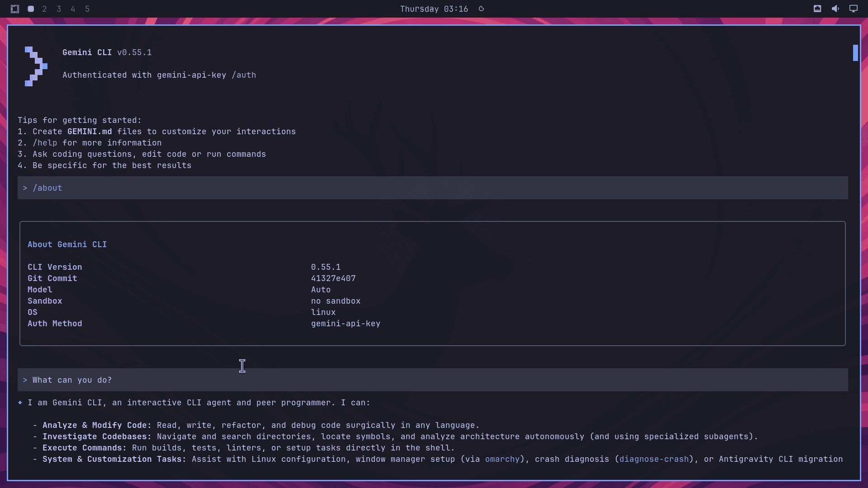Click the "About Gemini CLI" heading
868x488 pixels.
[67, 244]
